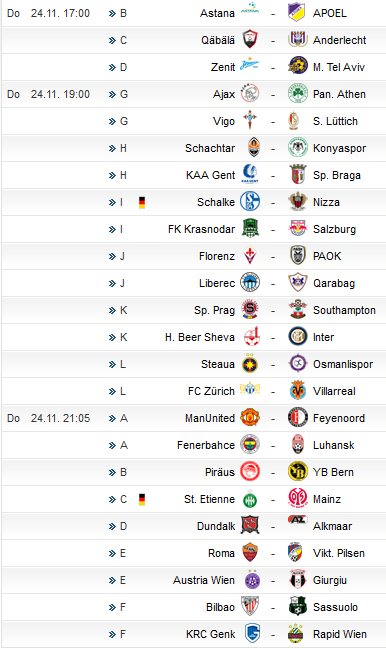Open the Rapid Wien team link
386x648 pixels.
coord(340,634)
